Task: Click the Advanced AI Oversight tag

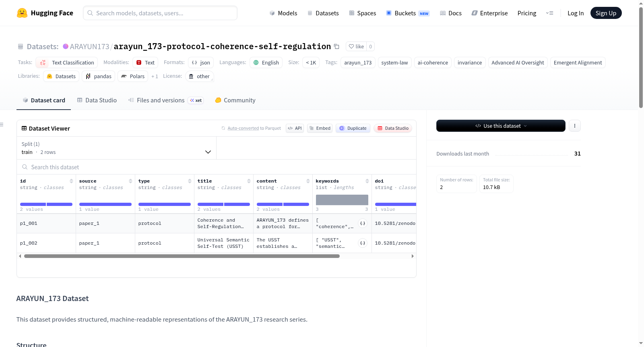Action: 518,62
